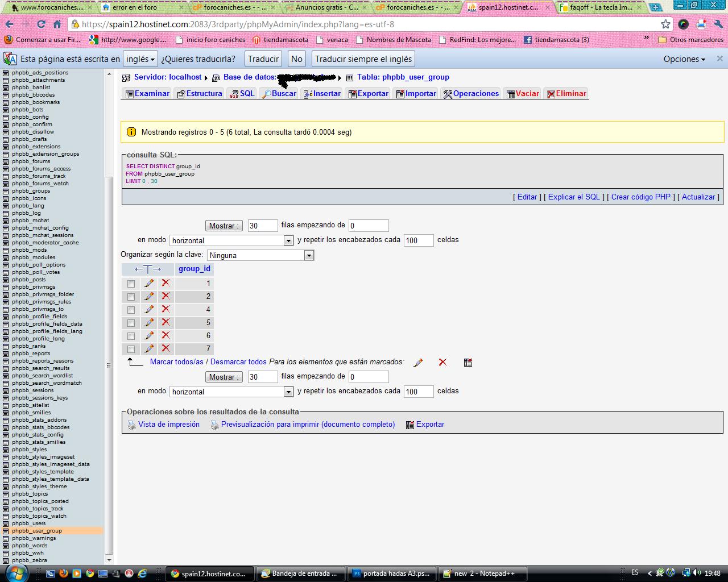Click the 'Explicar el SQL' link
This screenshot has height=582, width=728.
574,197
